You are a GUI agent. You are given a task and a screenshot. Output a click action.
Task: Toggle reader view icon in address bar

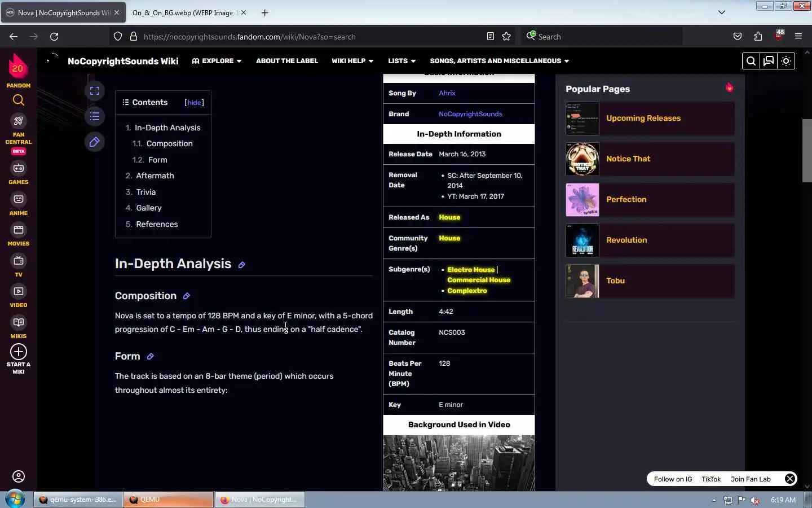(x=491, y=37)
